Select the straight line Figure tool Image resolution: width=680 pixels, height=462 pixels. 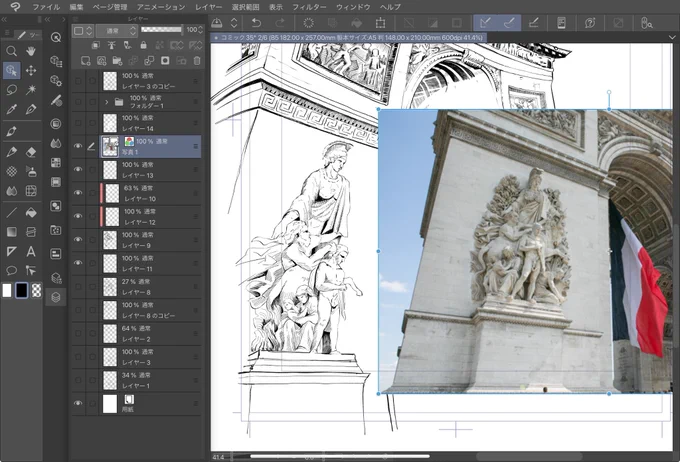point(12,212)
